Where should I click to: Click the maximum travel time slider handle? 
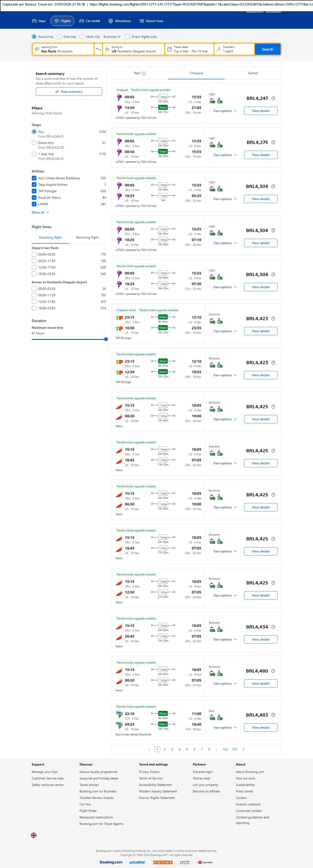[x=106, y=339]
